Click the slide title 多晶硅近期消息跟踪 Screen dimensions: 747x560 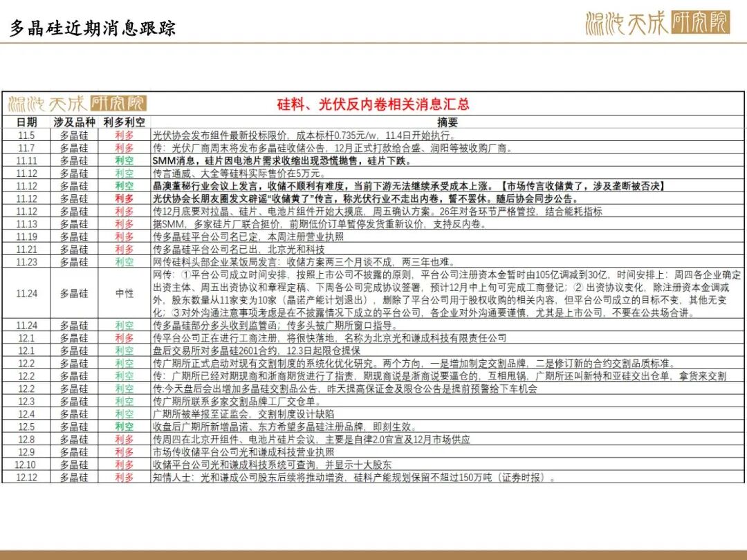pyautogui.click(x=93, y=28)
